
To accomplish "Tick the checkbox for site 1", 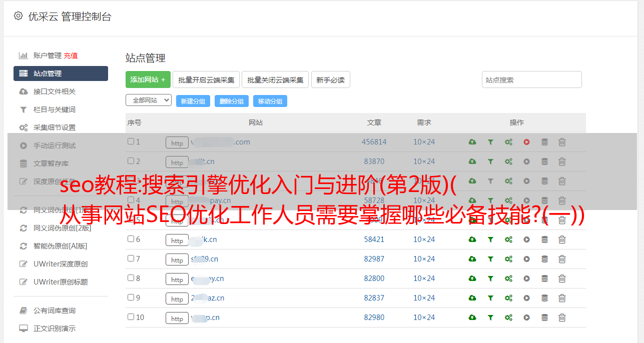I will [131, 141].
